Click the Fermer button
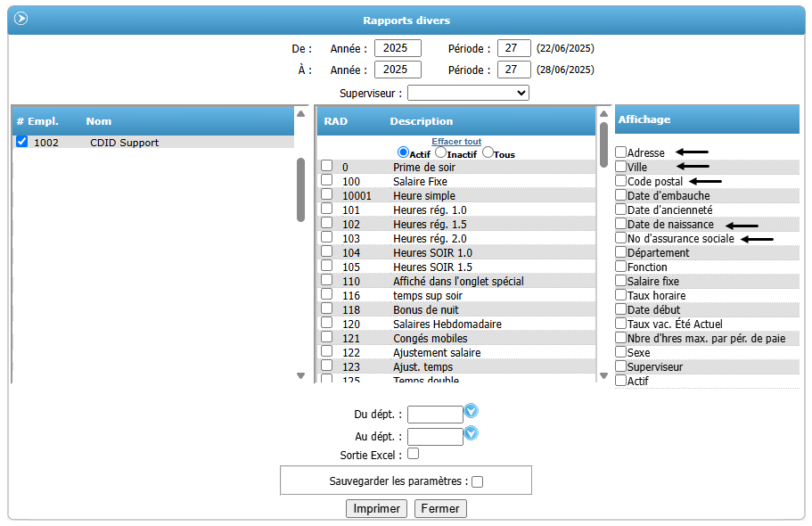 coord(440,508)
